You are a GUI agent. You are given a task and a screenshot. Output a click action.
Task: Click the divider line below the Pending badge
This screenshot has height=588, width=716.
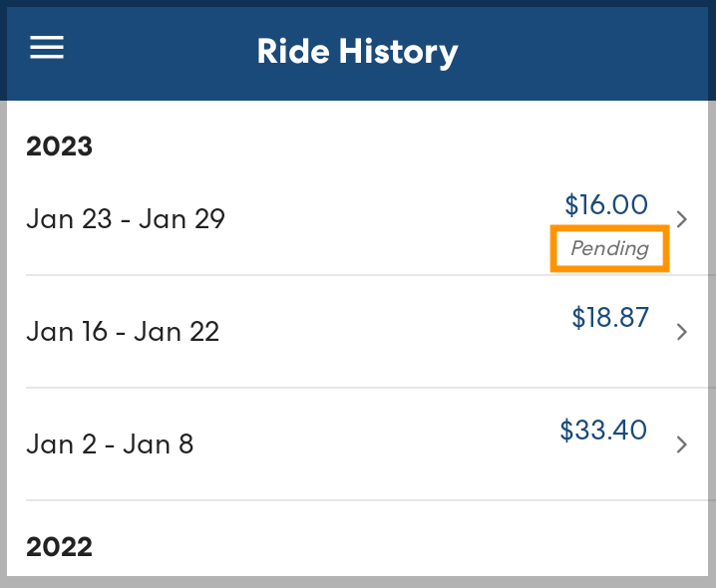click(x=359, y=275)
